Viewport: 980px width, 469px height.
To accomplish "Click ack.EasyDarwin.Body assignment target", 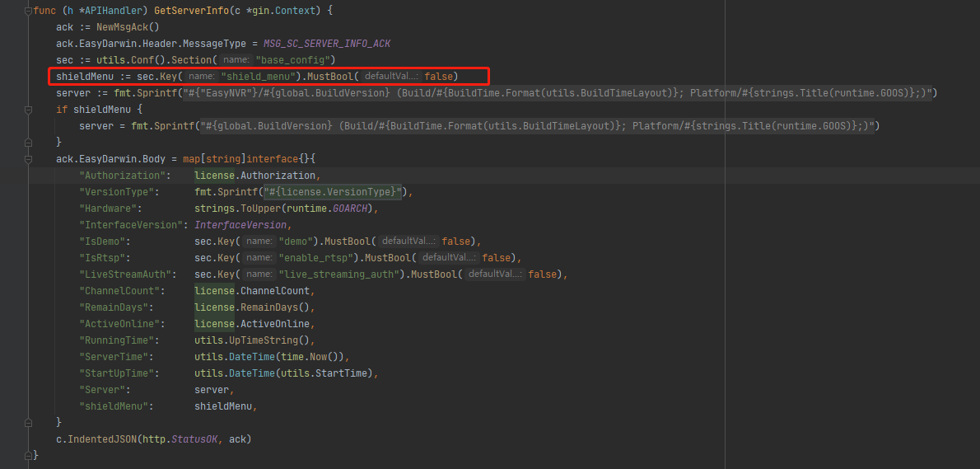I will pos(110,159).
